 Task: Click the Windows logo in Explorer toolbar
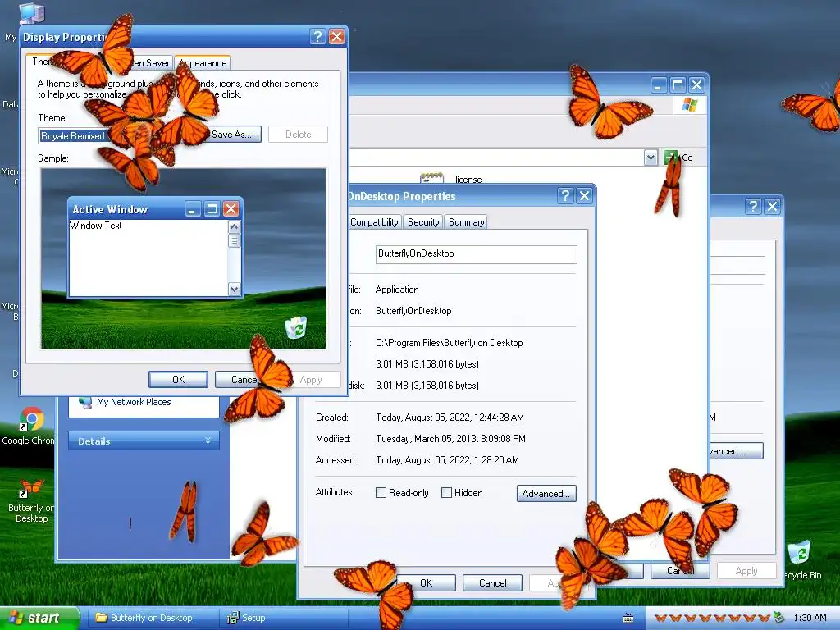tap(689, 105)
